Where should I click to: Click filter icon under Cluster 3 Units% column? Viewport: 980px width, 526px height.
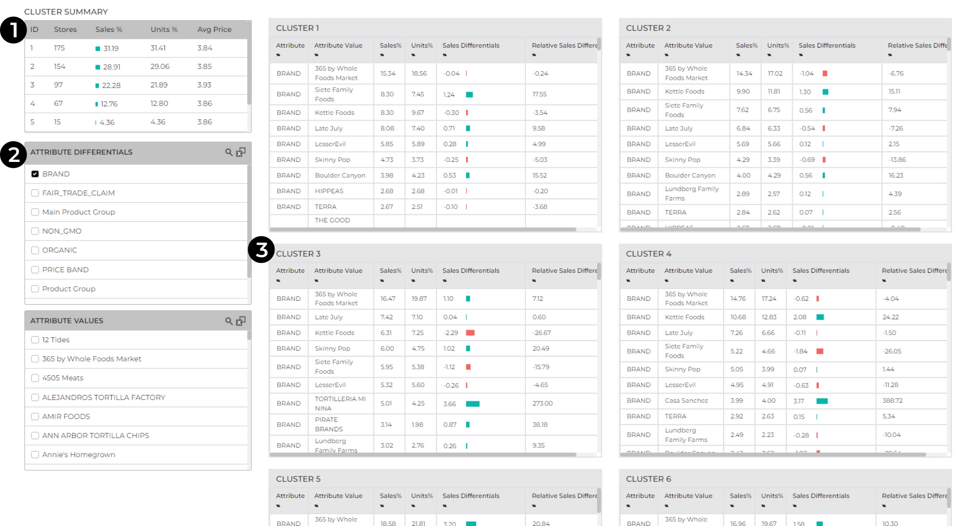(x=413, y=281)
